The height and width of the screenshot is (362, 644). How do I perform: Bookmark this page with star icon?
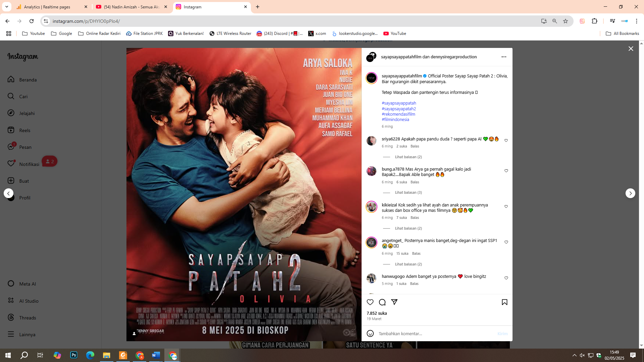[x=566, y=21]
